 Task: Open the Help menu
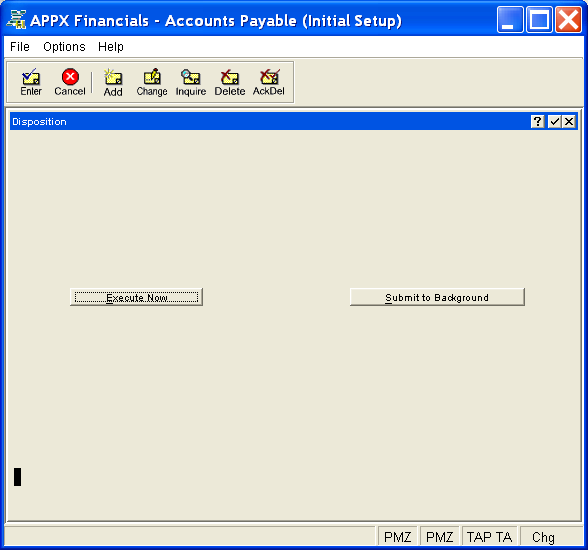click(111, 47)
